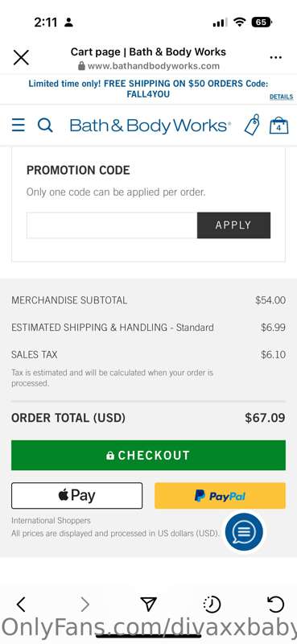Screen dimensions: 297x644
Task: Focus the promotion code input field
Action: [112, 225]
